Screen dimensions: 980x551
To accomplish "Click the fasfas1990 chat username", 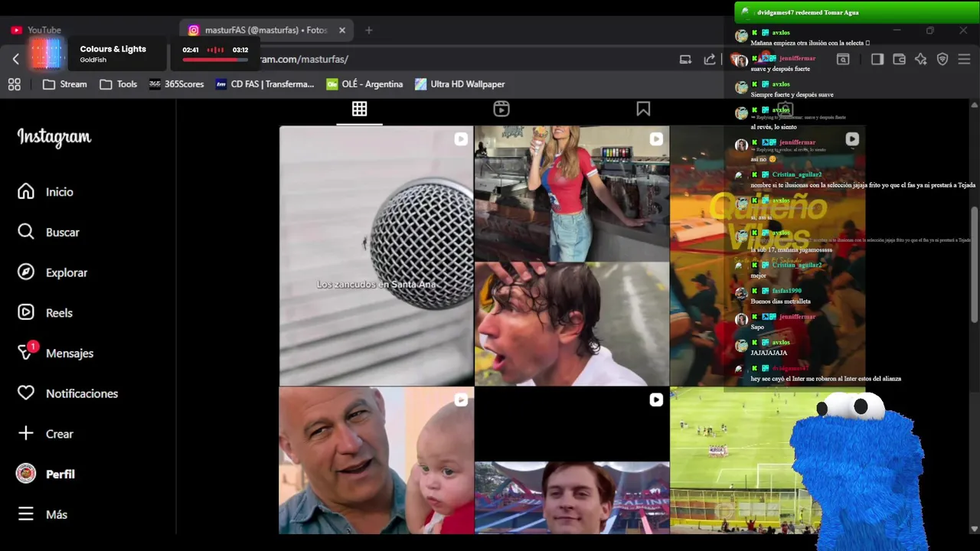I will (786, 291).
